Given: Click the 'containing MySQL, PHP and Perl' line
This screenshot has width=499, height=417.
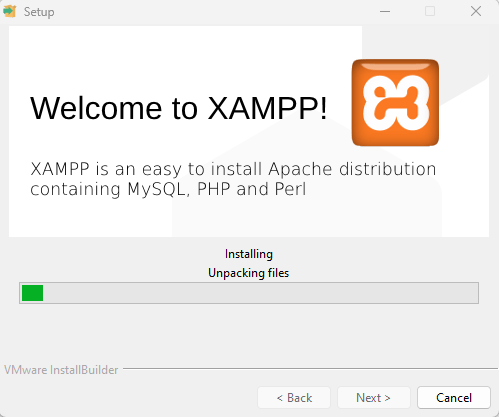Looking at the screenshot, I should pyautogui.click(x=168, y=189).
